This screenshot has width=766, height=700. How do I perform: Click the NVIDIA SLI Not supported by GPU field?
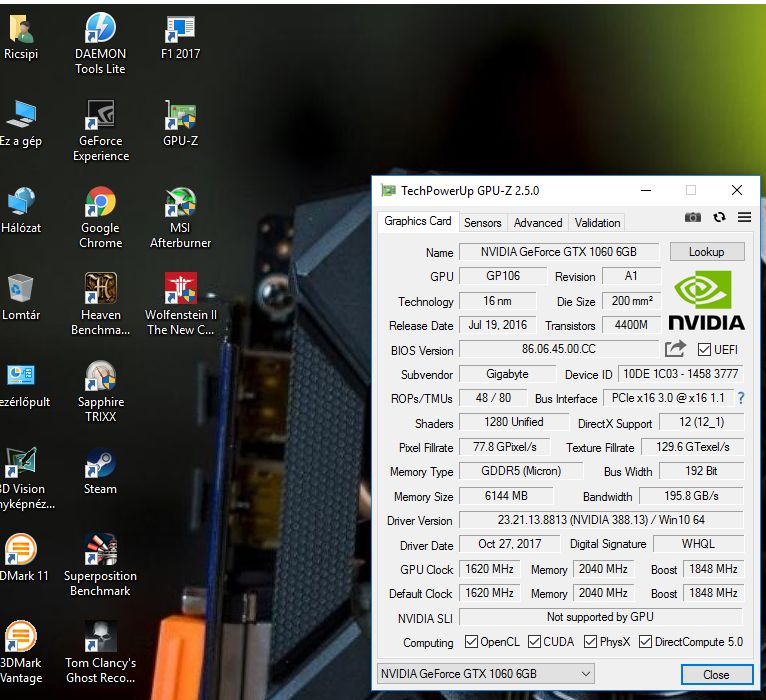601,617
